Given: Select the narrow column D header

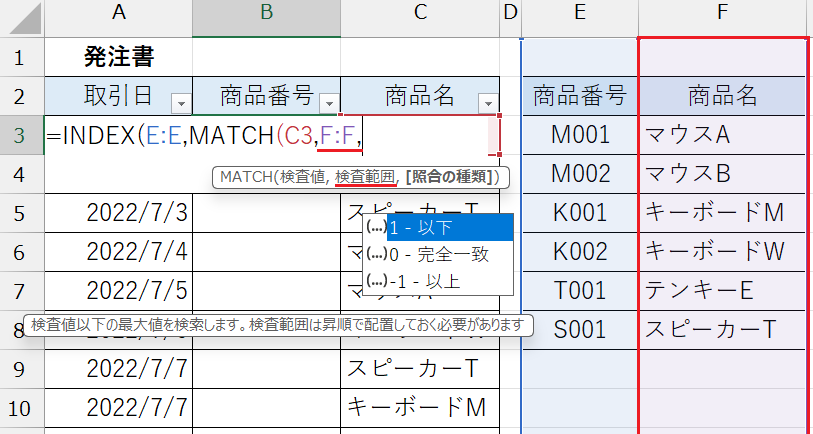Looking at the screenshot, I should tap(511, 19).
